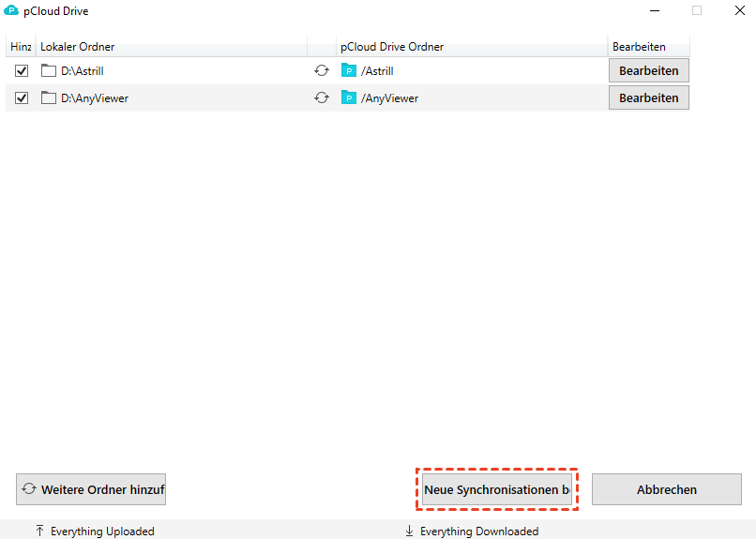Select the Bearbeiten column header
The image size is (756, 539).
tap(648, 47)
